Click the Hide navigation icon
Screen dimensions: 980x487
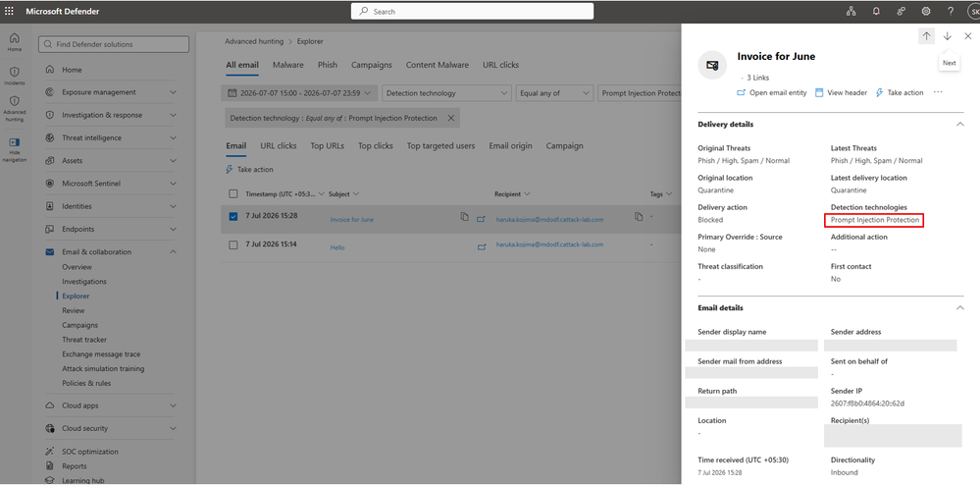pyautogui.click(x=15, y=142)
